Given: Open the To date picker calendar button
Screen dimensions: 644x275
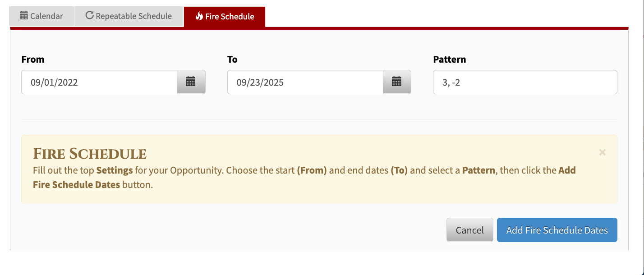Looking at the screenshot, I should click(396, 82).
